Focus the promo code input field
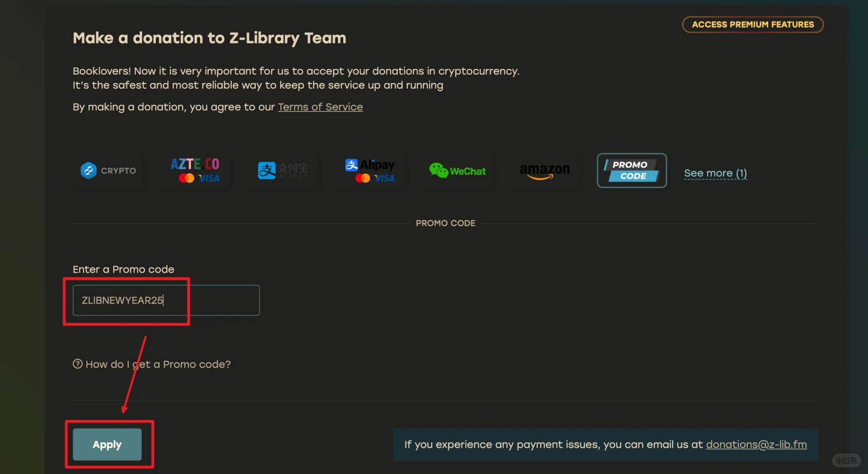 coord(166,300)
